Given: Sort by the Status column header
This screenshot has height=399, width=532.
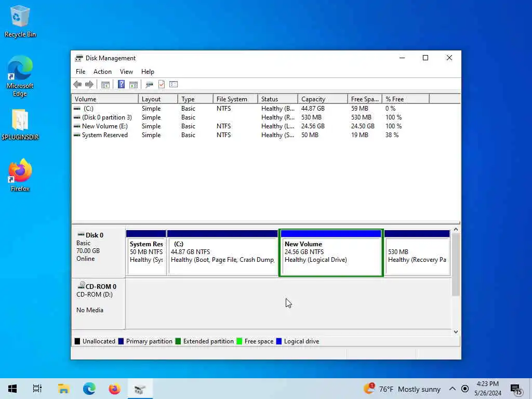Looking at the screenshot, I should coord(277,99).
